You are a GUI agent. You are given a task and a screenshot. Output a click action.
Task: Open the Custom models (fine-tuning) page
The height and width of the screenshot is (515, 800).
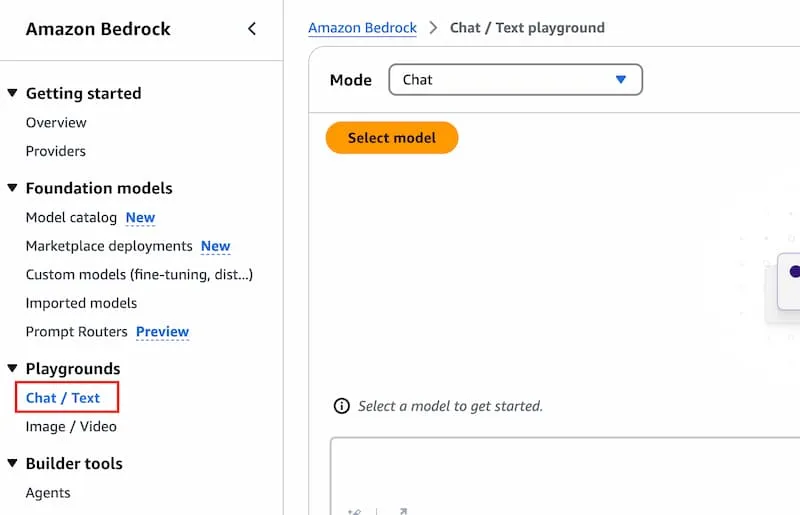(x=139, y=275)
